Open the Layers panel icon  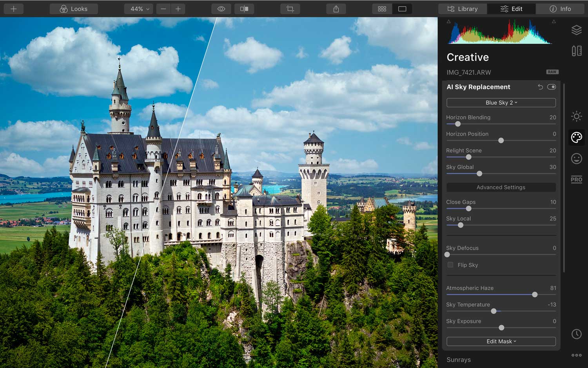(577, 30)
